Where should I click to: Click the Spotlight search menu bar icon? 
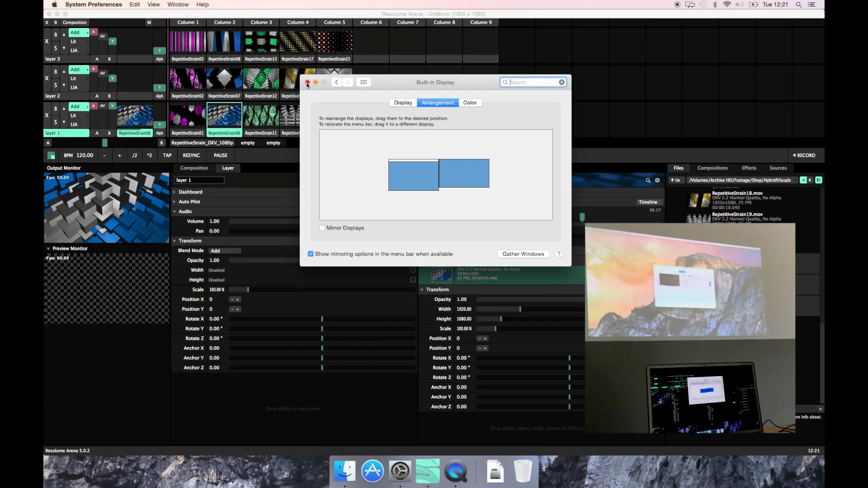[799, 5]
